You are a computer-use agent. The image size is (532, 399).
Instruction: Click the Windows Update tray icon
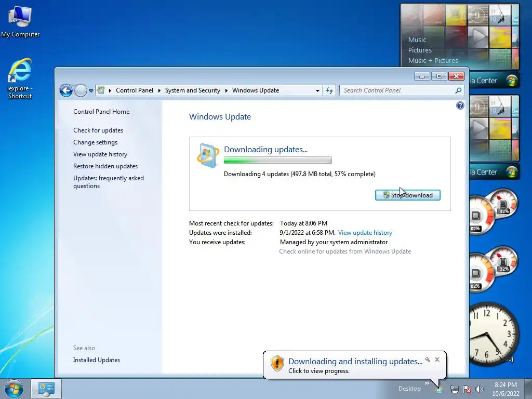pyautogui.click(x=440, y=389)
